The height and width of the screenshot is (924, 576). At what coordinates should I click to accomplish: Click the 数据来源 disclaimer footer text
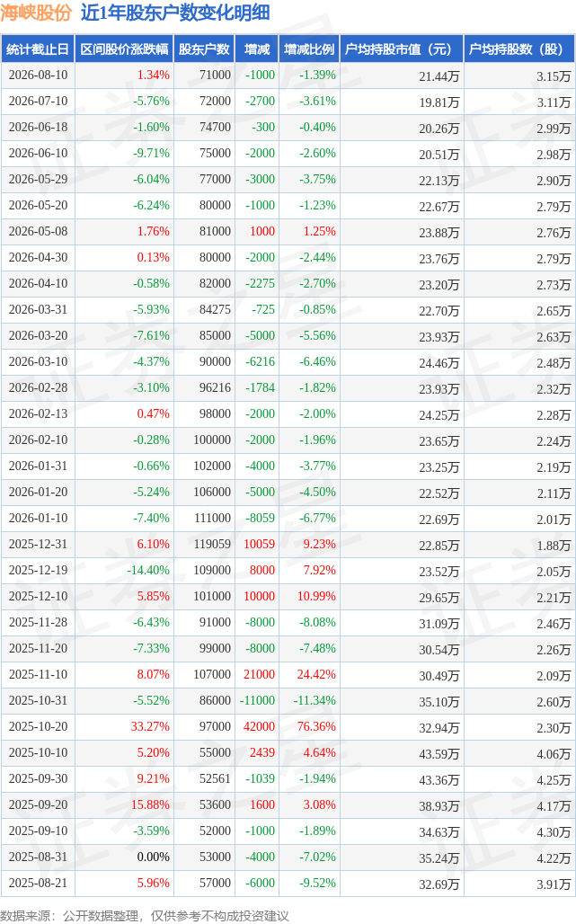click(x=145, y=916)
